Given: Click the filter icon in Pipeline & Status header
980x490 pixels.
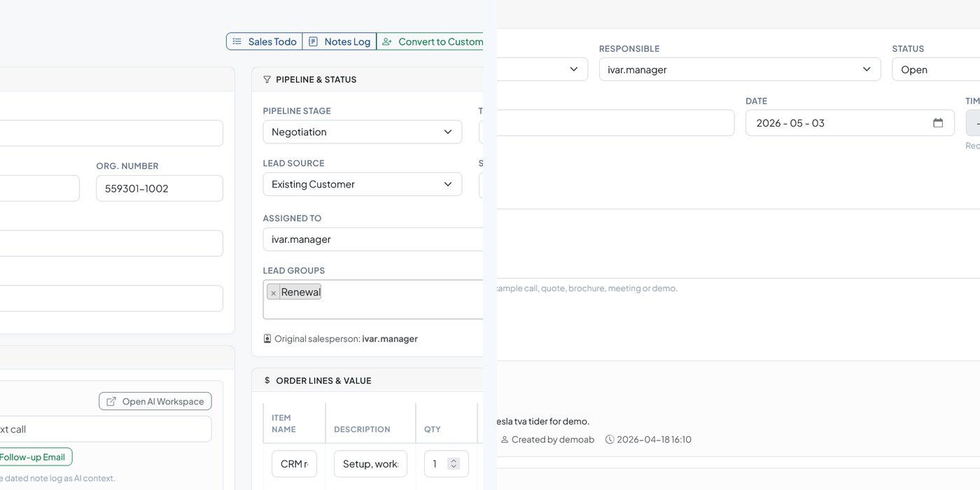Looking at the screenshot, I should pyautogui.click(x=267, y=79).
